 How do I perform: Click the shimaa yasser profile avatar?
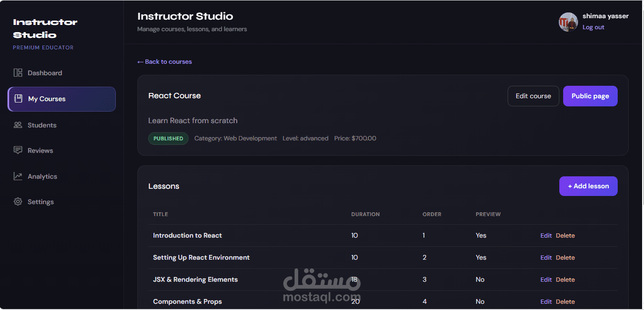click(x=568, y=22)
